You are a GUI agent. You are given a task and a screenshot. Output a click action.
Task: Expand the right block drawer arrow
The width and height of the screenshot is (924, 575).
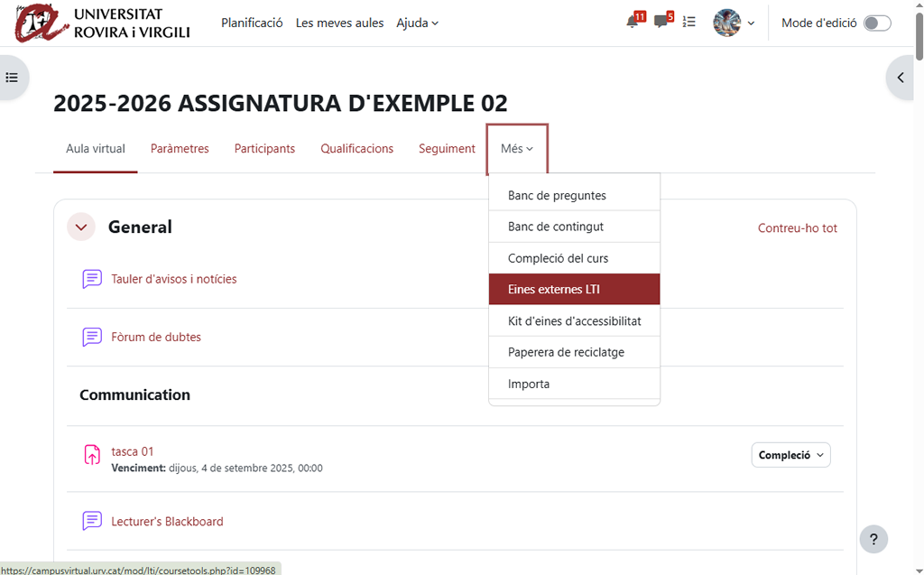point(901,78)
